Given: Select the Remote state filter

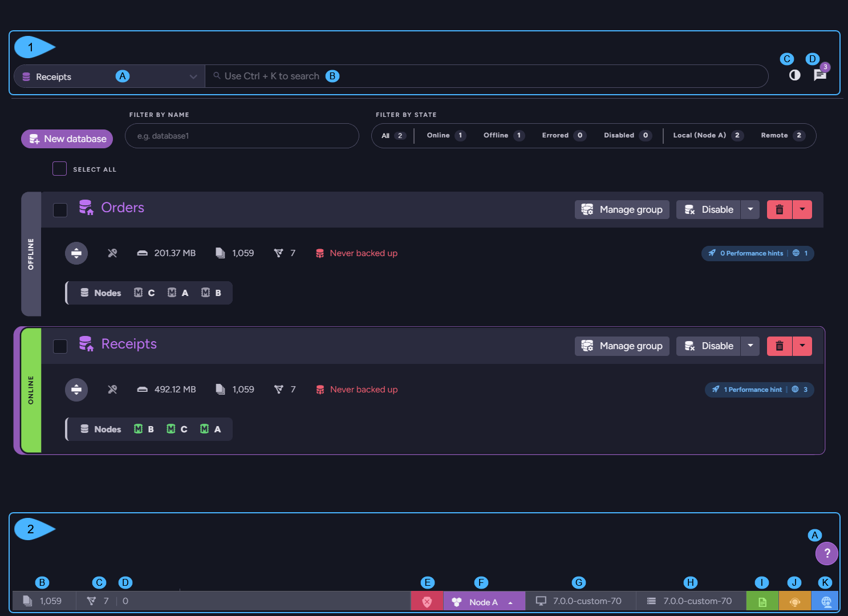Looking at the screenshot, I should click(782, 136).
